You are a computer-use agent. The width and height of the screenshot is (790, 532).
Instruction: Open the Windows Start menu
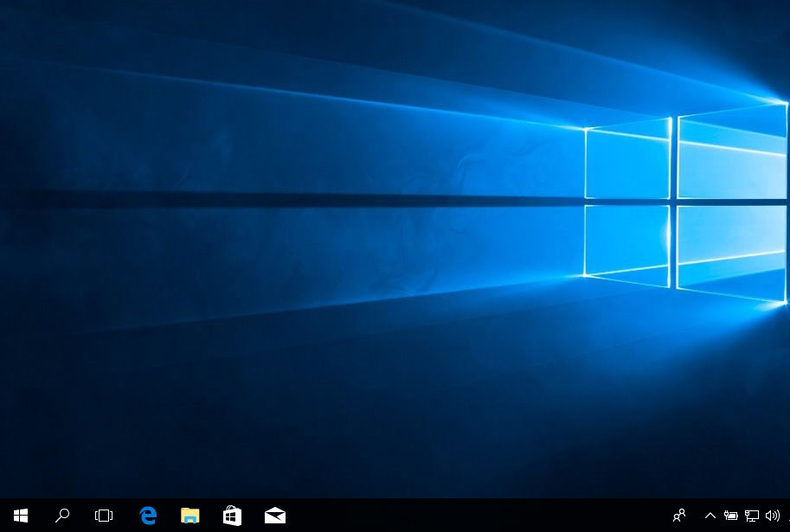point(21,516)
